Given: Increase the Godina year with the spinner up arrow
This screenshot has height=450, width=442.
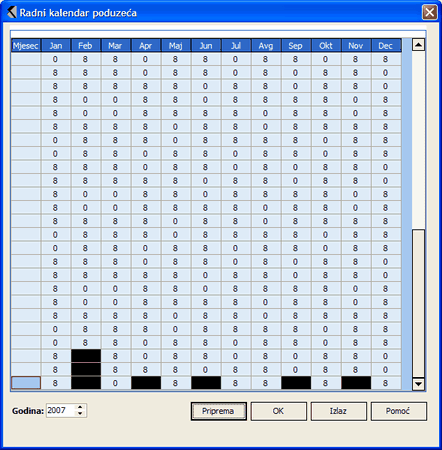Looking at the screenshot, I should pos(80,407).
